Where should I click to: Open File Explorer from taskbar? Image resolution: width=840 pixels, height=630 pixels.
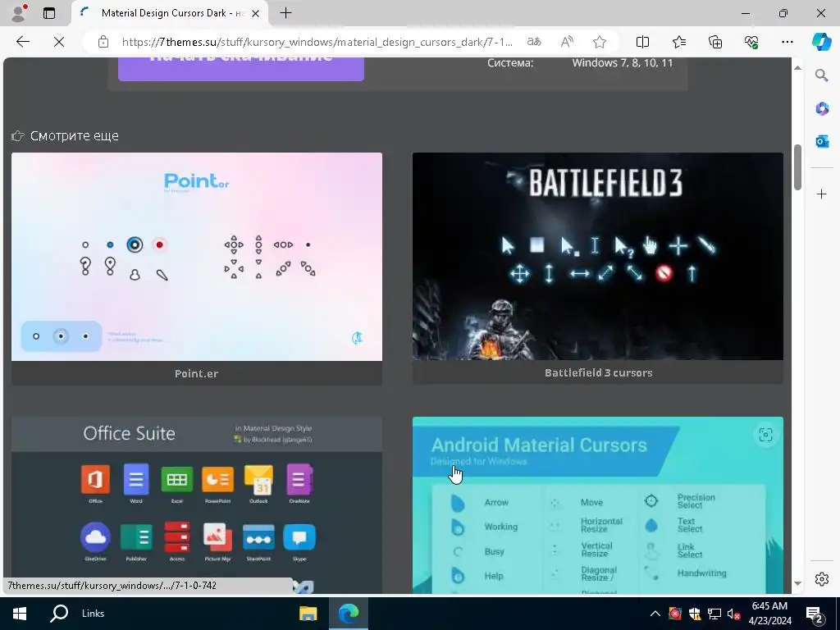click(x=308, y=614)
